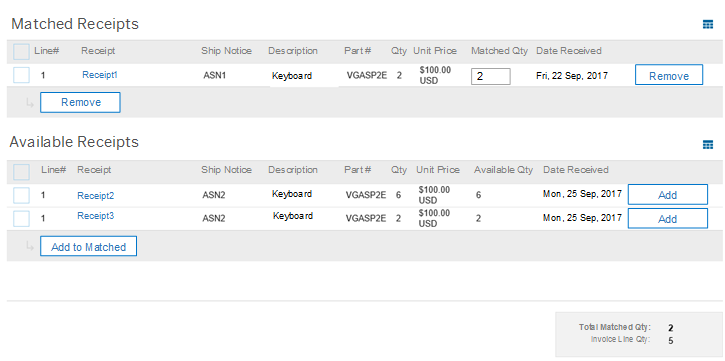Click Date Received header in Matched Receipts
Viewport: 725px width, 361px height.
(x=569, y=51)
